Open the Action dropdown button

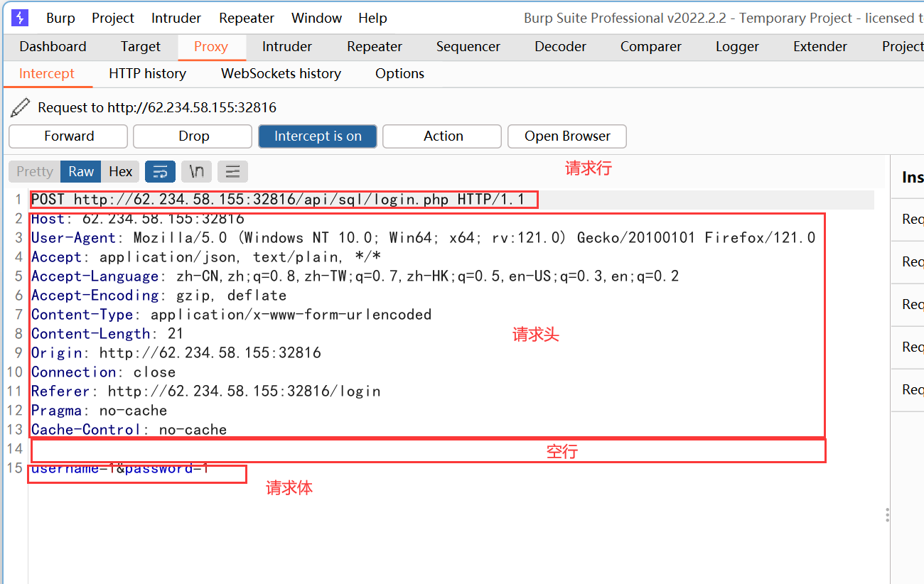444,136
